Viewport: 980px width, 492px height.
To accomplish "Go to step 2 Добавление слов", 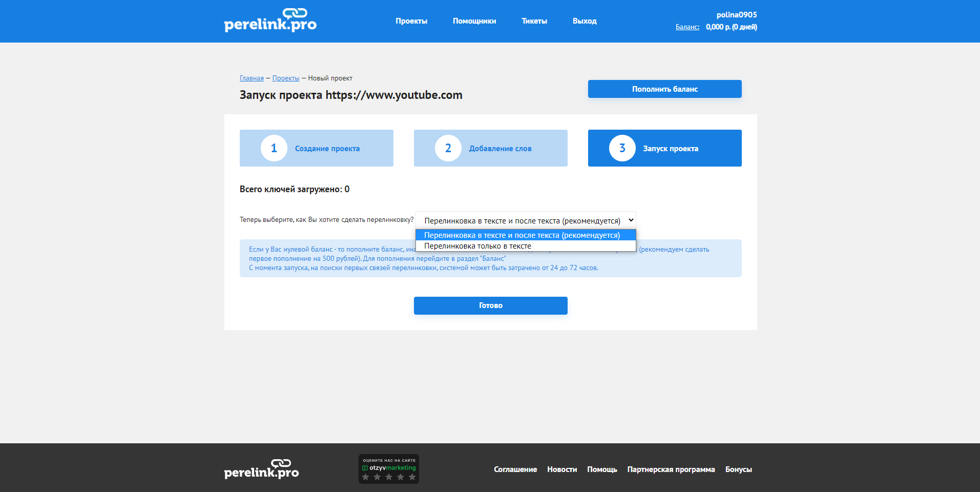I will point(491,148).
